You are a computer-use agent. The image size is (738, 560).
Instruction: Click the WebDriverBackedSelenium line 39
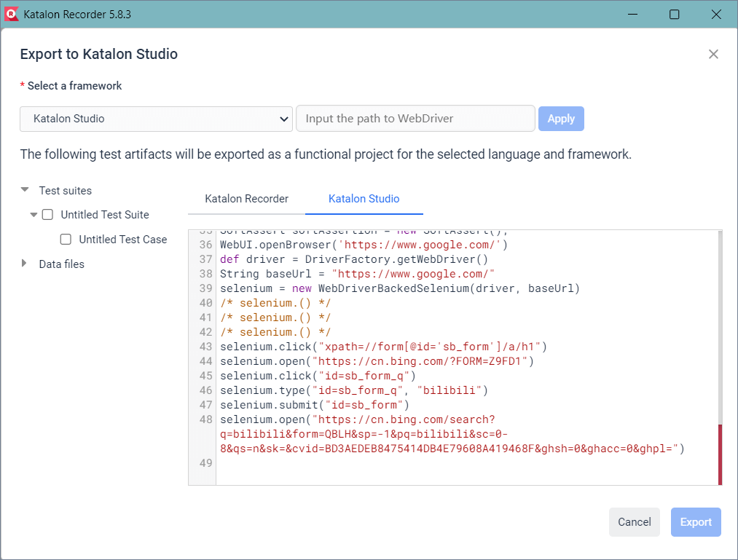[400, 288]
